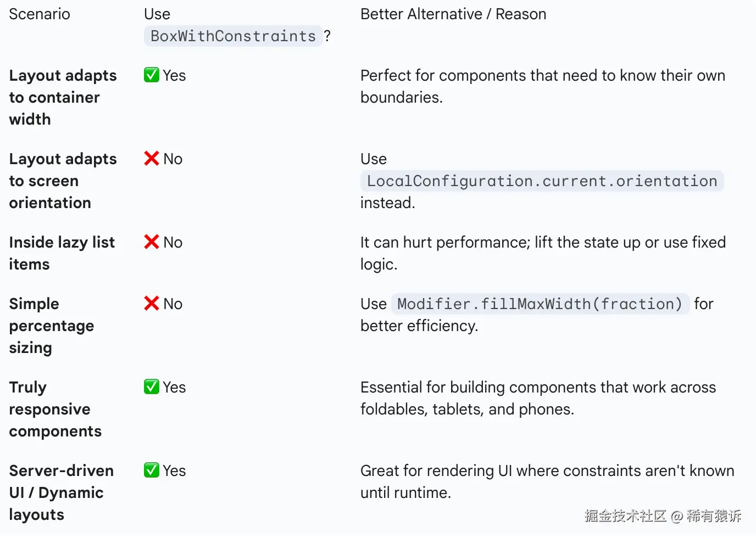
Task: Click the red X for simple percentage sizing
Action: [x=152, y=304]
